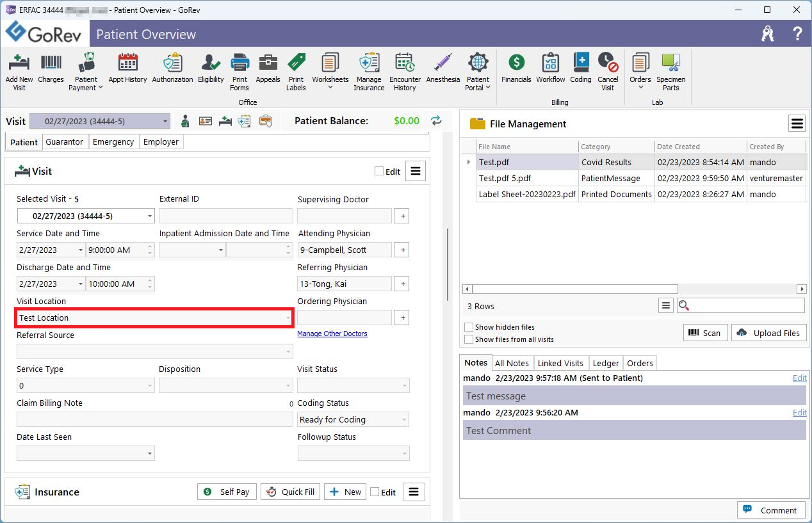The width and height of the screenshot is (812, 523).
Task: Expand the Visit Location dropdown
Action: pos(288,318)
